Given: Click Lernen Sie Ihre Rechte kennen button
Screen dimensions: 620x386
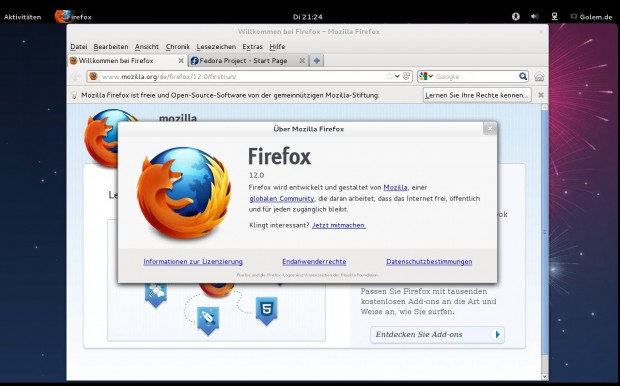Looking at the screenshot, I should (x=477, y=95).
